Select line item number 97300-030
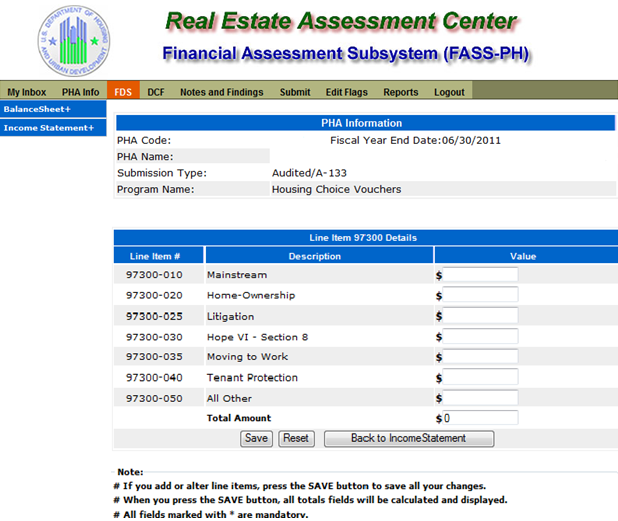Image resolution: width=618 pixels, height=521 pixels. point(154,337)
